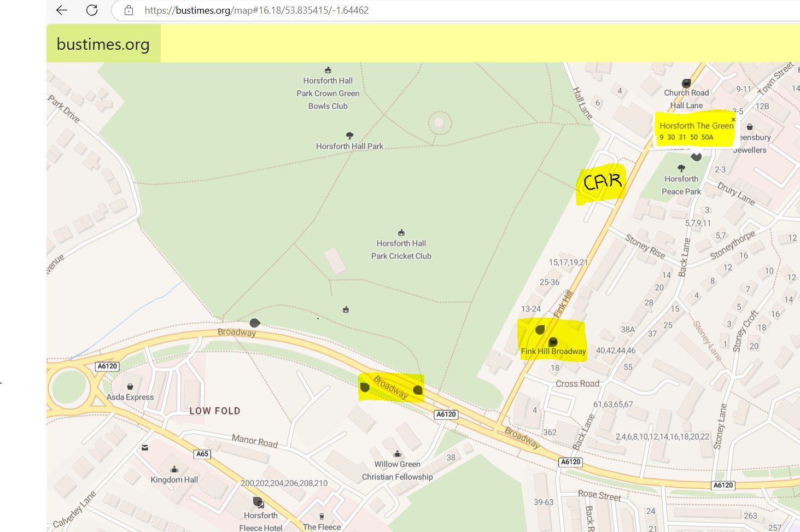Screen dimensions: 800x532
Task: Click the A65 road shield
Action: tap(202, 454)
